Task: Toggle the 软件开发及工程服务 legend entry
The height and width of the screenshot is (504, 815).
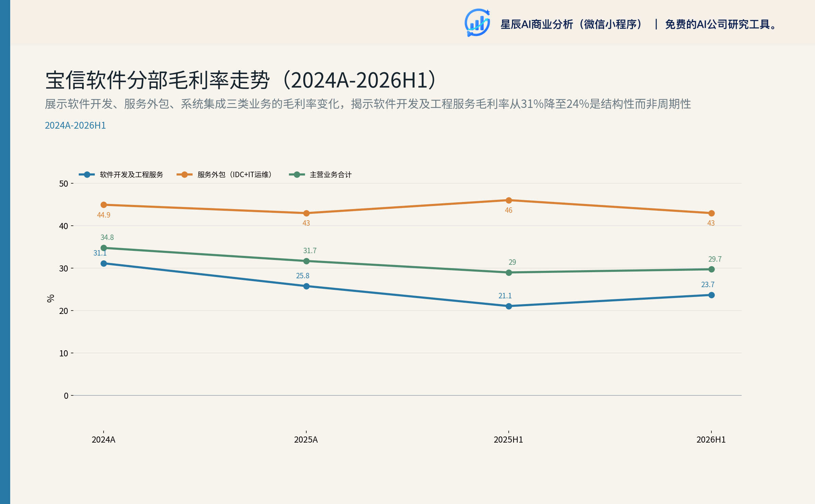Action: [x=121, y=174]
